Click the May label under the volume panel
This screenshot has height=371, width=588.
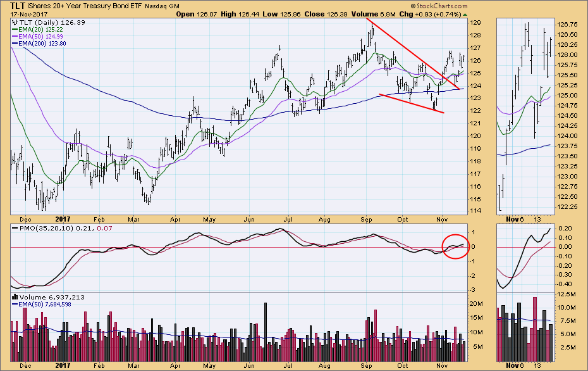click(209, 365)
